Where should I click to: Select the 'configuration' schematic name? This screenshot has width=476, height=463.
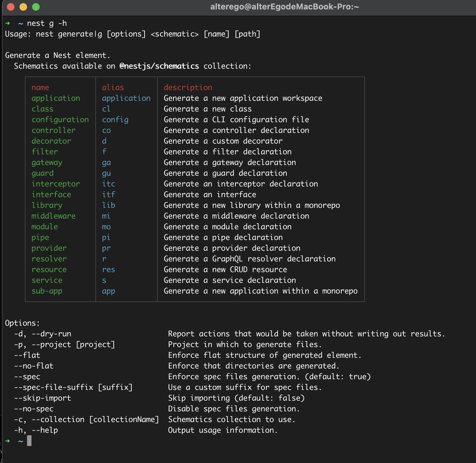point(60,120)
